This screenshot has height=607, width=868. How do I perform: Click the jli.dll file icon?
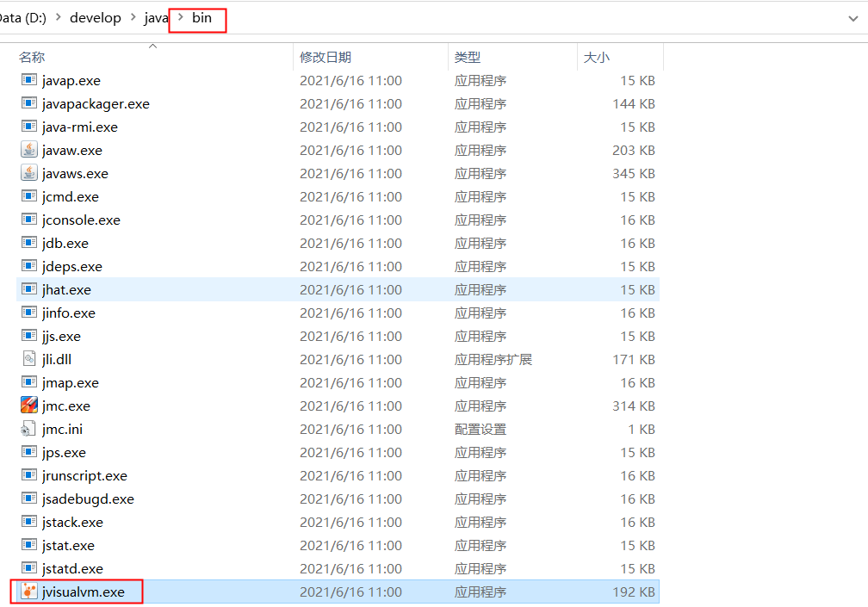28,358
